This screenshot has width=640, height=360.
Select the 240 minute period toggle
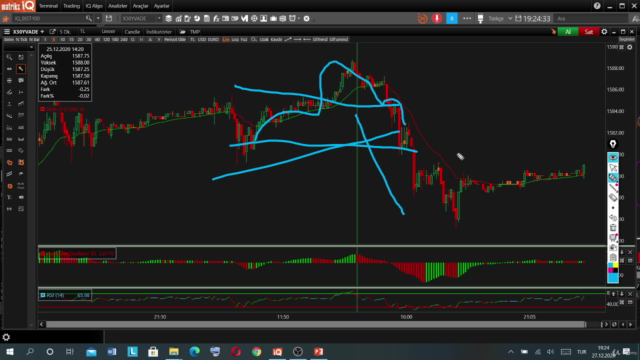coord(124,40)
